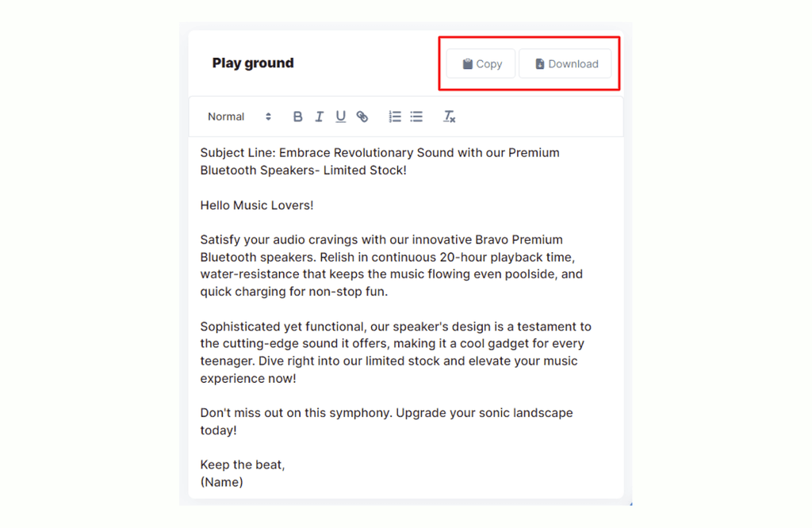The image size is (812, 528).
Task: Create an ordered numbered list
Action: tap(394, 116)
